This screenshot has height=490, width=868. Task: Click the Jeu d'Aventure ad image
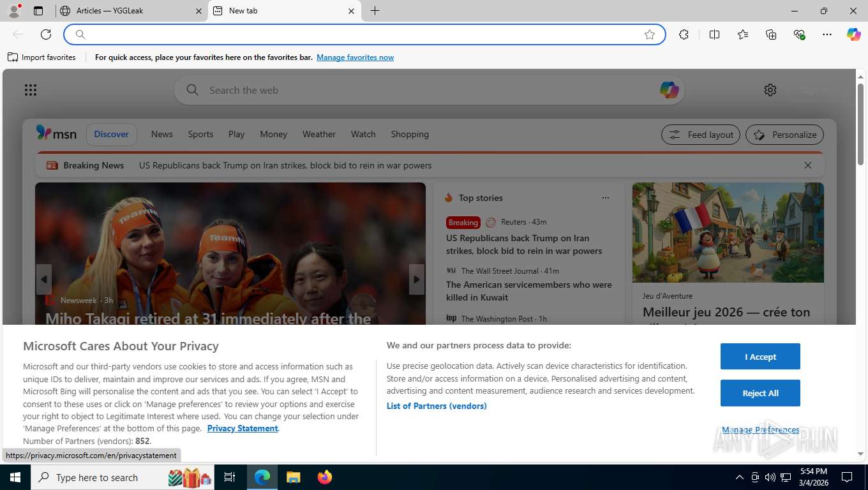728,233
